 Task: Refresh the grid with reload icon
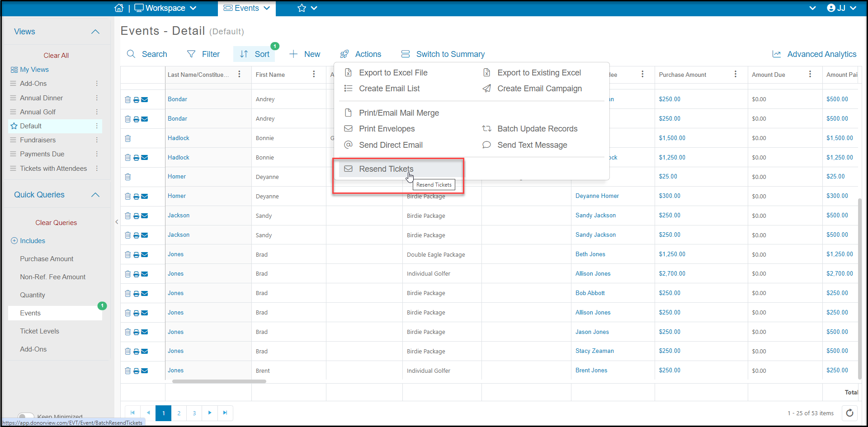point(849,413)
